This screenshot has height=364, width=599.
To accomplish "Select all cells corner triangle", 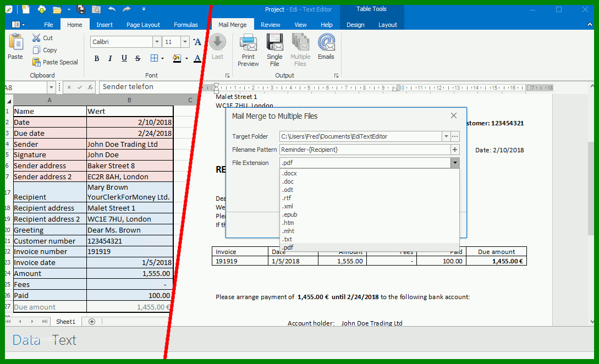I will (x=9, y=101).
